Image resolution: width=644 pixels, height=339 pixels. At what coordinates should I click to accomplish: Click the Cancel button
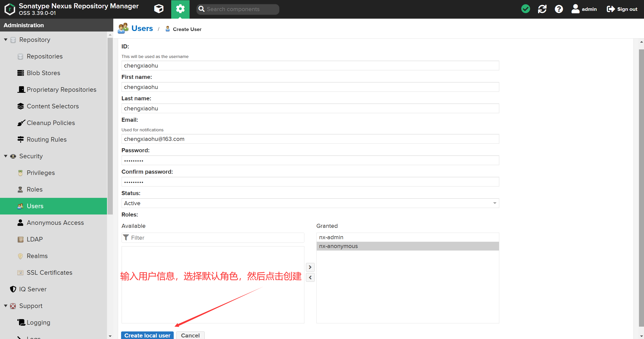pyautogui.click(x=190, y=335)
